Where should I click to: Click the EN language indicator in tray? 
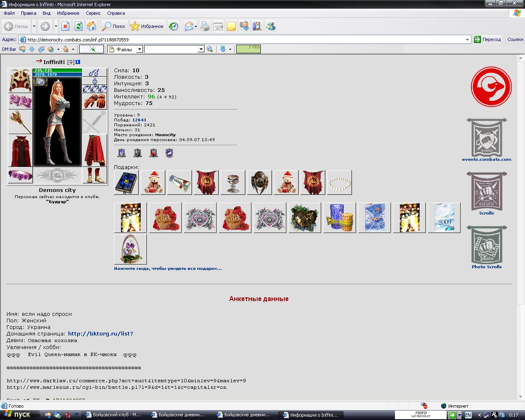[468, 415]
